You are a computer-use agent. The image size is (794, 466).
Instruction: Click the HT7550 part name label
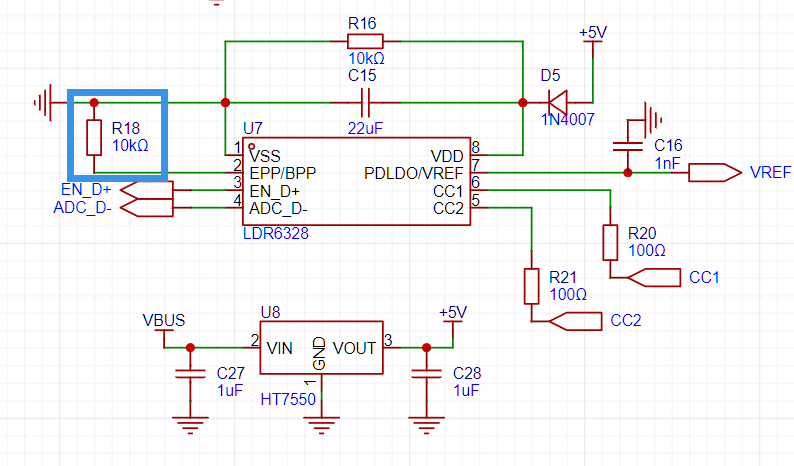coord(288,400)
